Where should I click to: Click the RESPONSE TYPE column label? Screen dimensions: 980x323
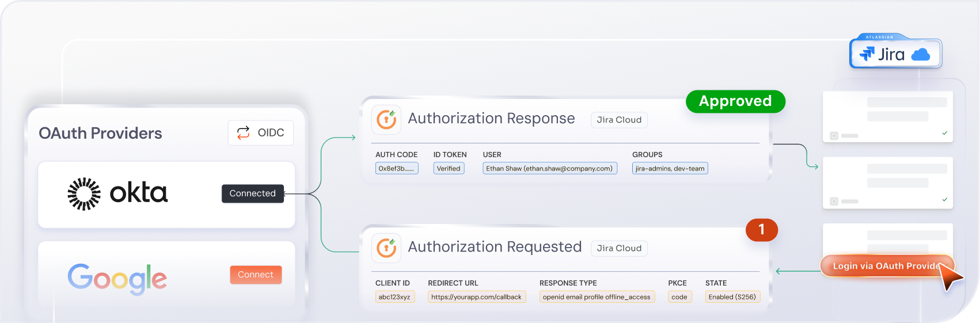(568, 283)
